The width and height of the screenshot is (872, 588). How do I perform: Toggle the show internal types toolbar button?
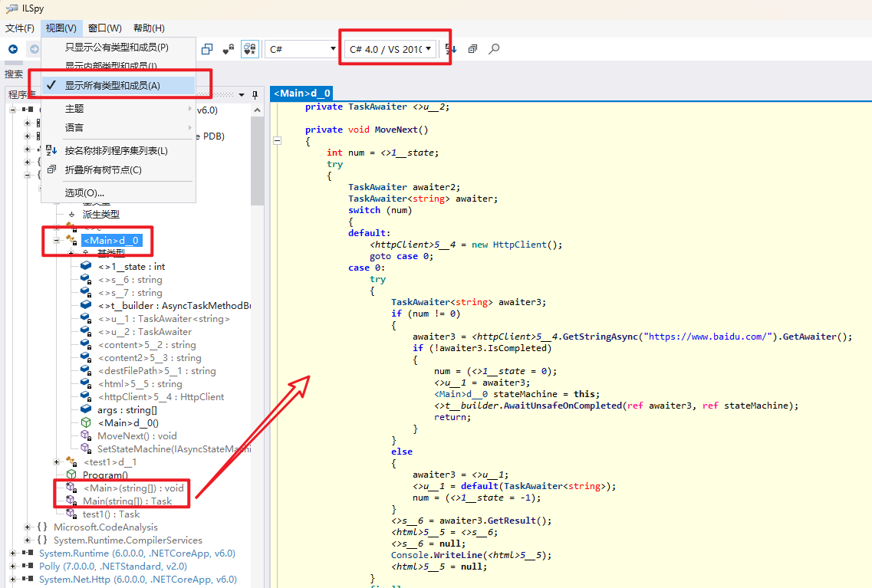pos(228,49)
